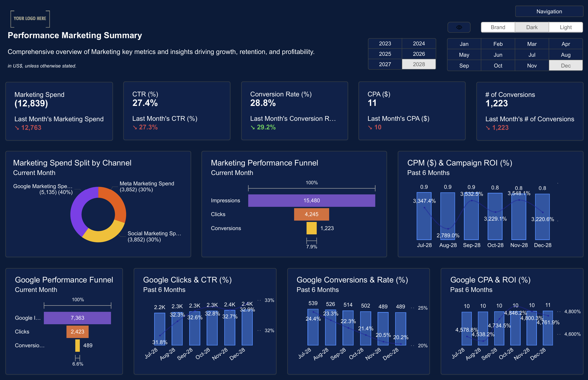
Task: Click trend arrow next to last month's CTR
Action: [x=135, y=127]
